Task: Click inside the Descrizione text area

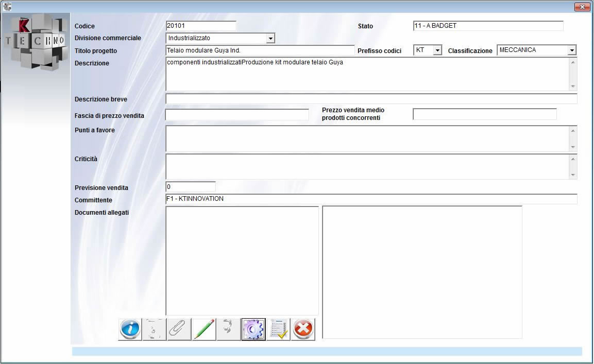Action: 367,74
